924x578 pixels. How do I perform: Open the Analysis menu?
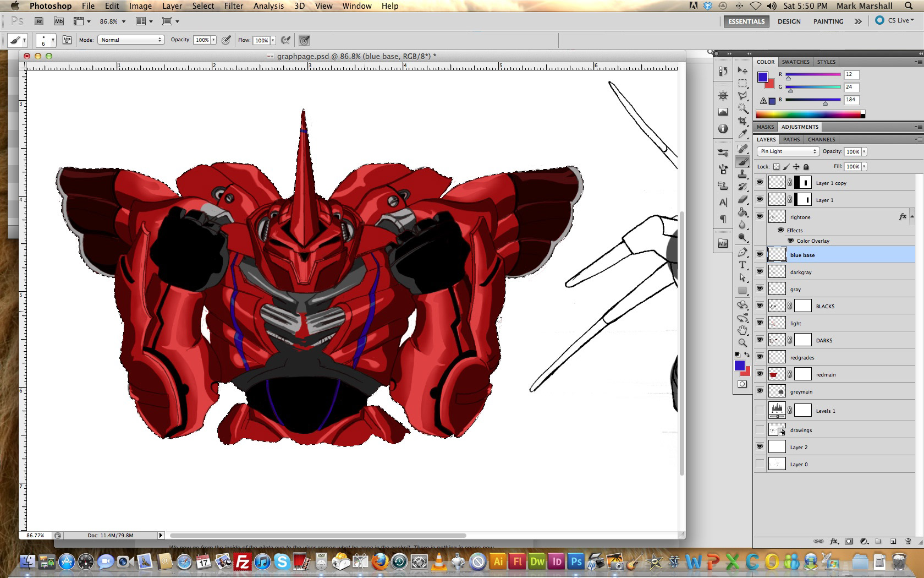[x=268, y=6]
